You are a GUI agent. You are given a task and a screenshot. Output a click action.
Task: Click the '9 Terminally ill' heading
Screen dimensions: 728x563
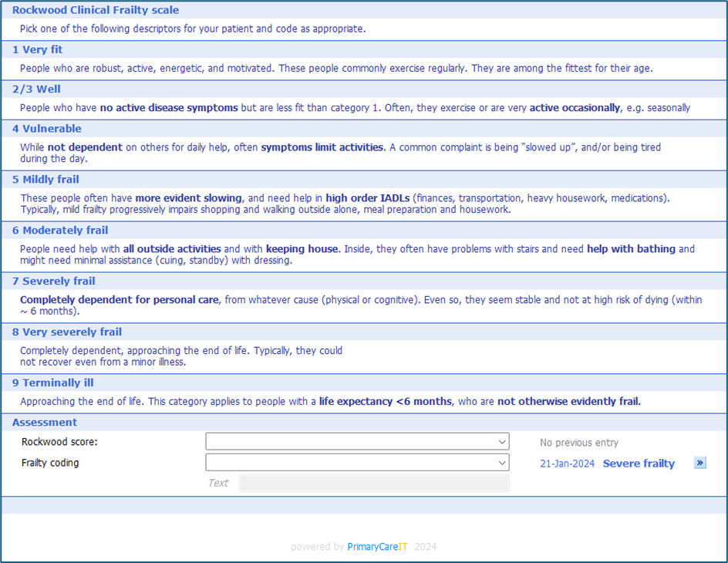(52, 383)
